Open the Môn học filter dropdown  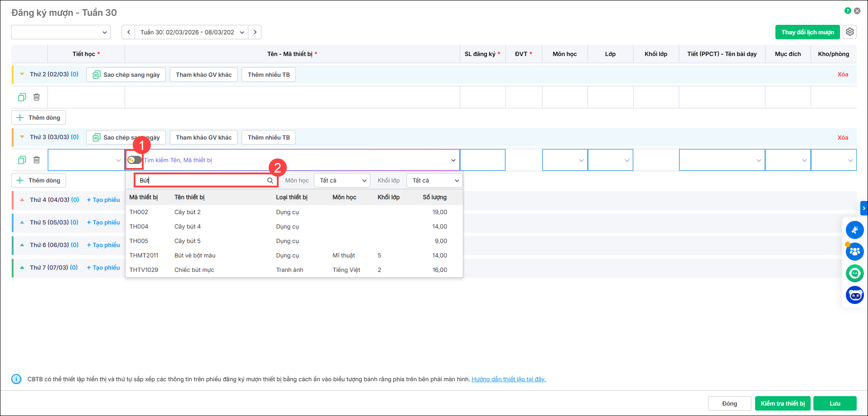[342, 180]
